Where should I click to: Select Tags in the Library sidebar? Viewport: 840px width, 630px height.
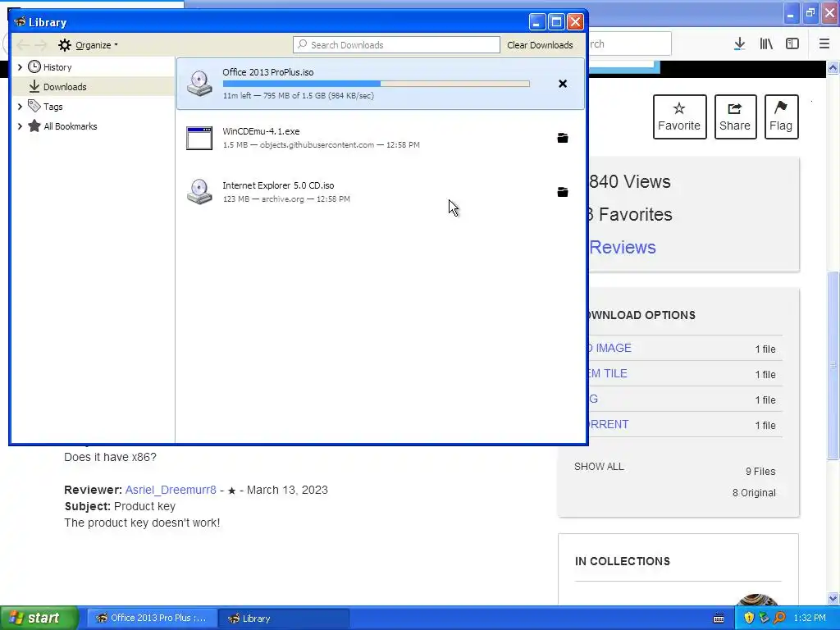point(52,107)
